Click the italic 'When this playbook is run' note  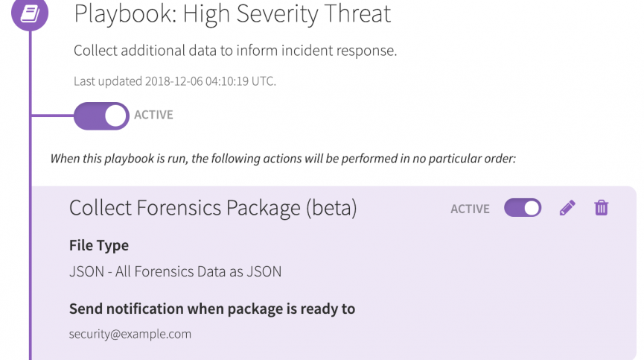click(x=283, y=159)
